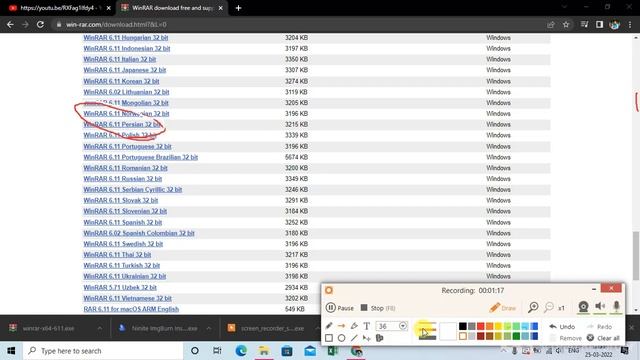Click the zoom out magnifier icon
This screenshot has width=640, height=360.
(549, 307)
